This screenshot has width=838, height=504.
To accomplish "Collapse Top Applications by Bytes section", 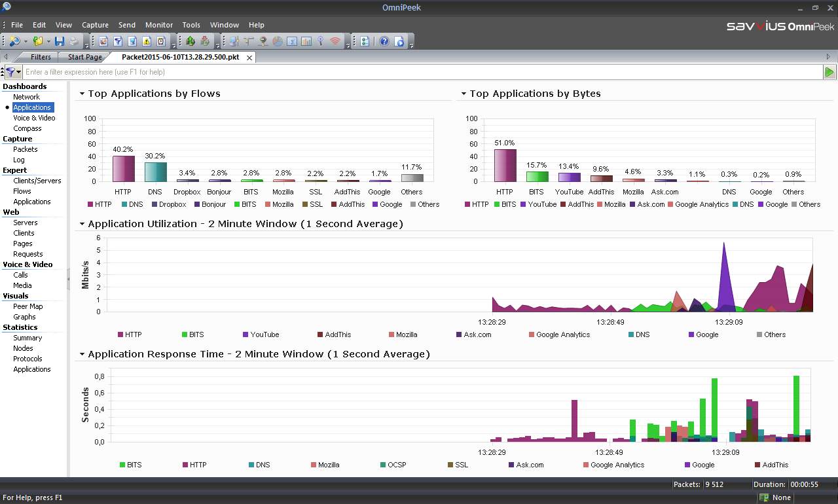I will (x=464, y=94).
